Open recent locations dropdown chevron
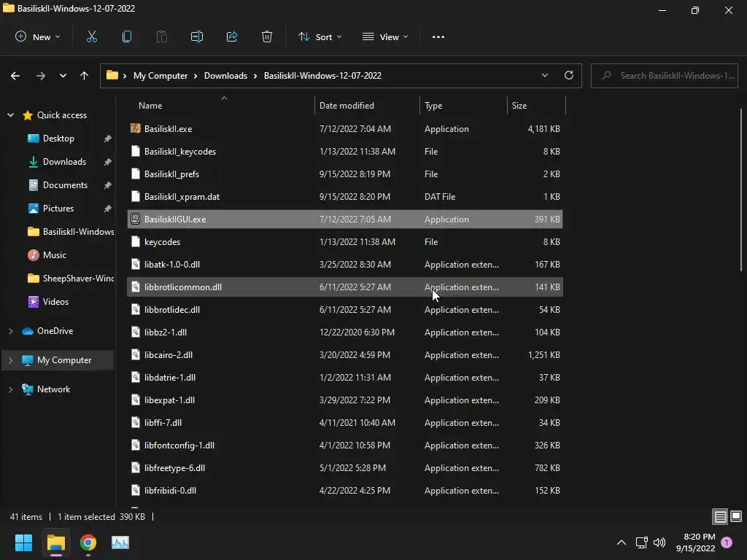This screenshot has width=747, height=560. click(x=63, y=76)
